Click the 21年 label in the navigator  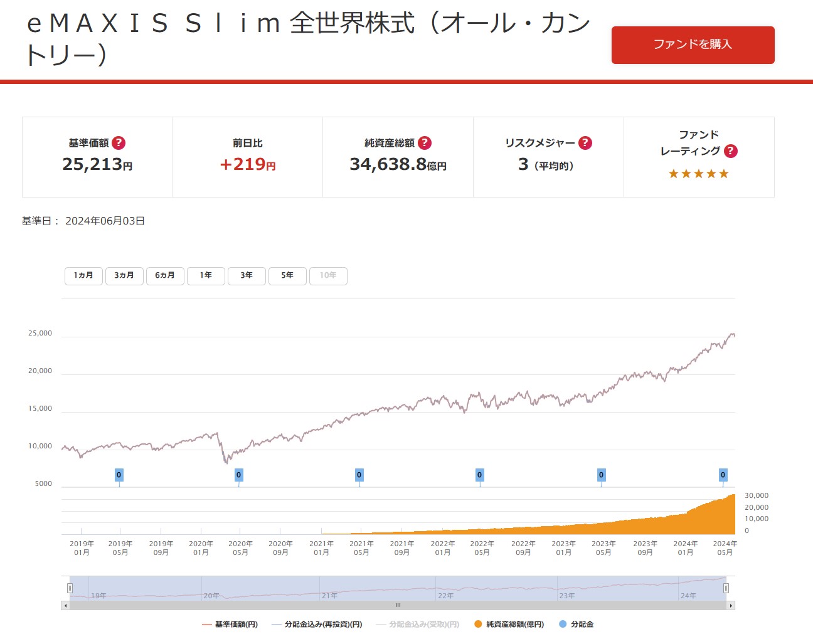pyautogui.click(x=329, y=596)
